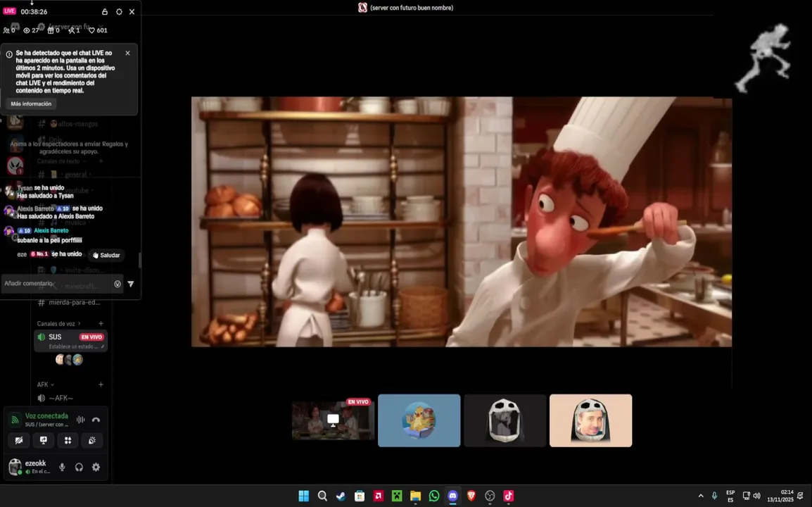812x507 pixels.
Task: Send the comment with the paper plane icon
Action: coord(130,284)
